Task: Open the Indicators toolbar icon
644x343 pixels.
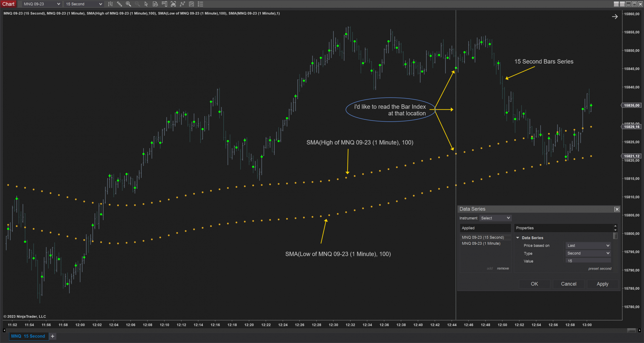Action: tap(182, 4)
